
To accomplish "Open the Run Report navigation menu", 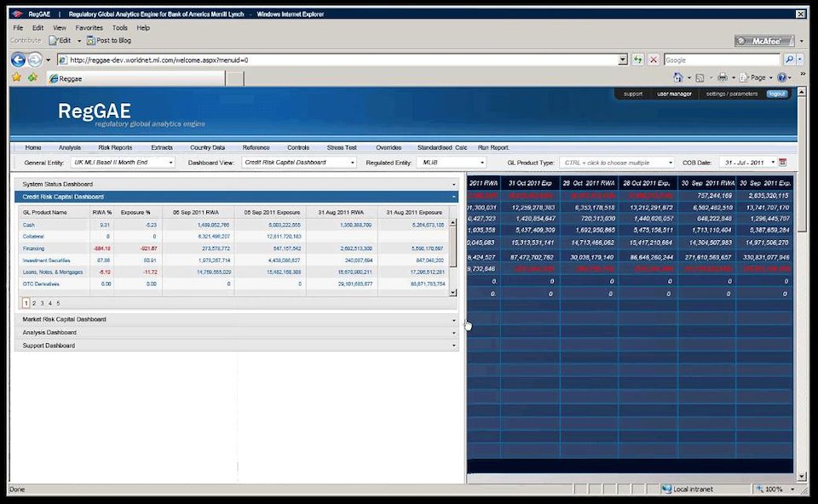I will point(493,147).
